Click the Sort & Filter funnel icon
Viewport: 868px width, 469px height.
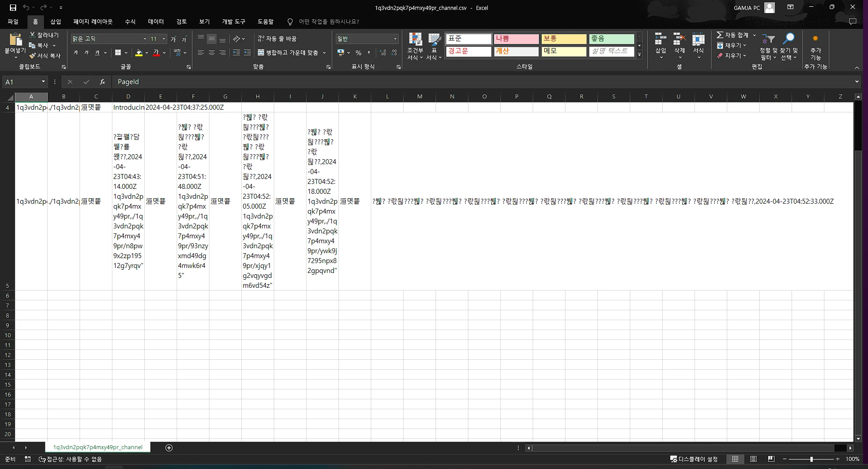click(x=768, y=40)
